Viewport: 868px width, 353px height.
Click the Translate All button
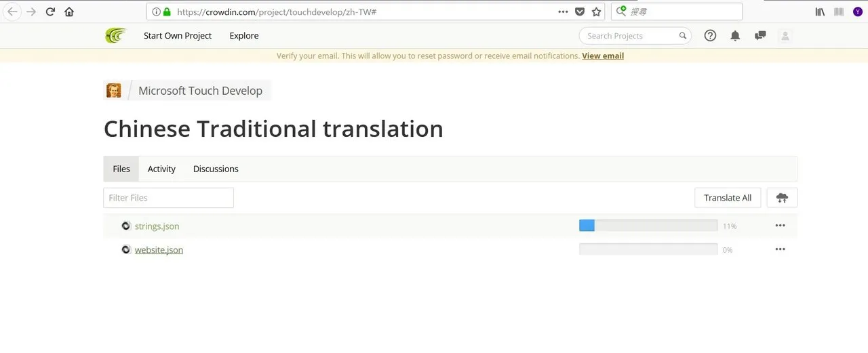(728, 198)
